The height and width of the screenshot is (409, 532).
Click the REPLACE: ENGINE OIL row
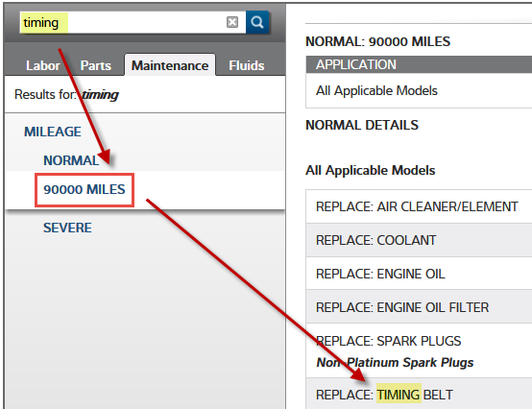419,274
